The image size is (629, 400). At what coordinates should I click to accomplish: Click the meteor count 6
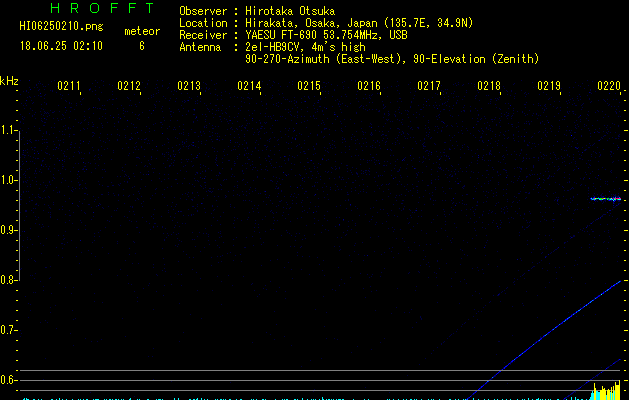tap(142, 46)
